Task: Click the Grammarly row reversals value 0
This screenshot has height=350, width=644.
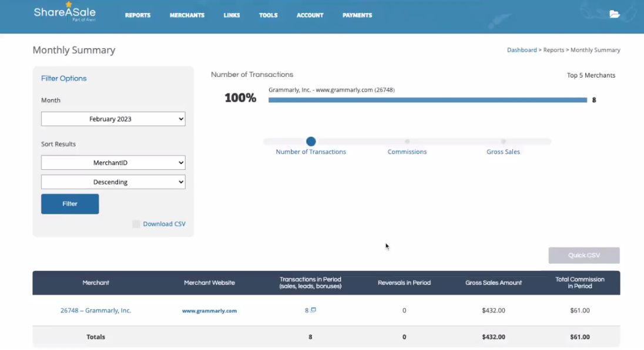Action: (x=404, y=311)
